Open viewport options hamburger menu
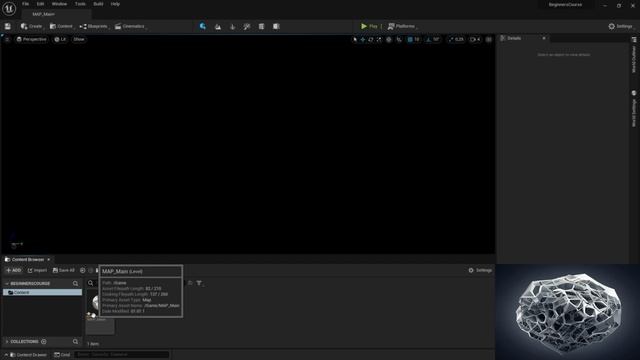 (7, 39)
